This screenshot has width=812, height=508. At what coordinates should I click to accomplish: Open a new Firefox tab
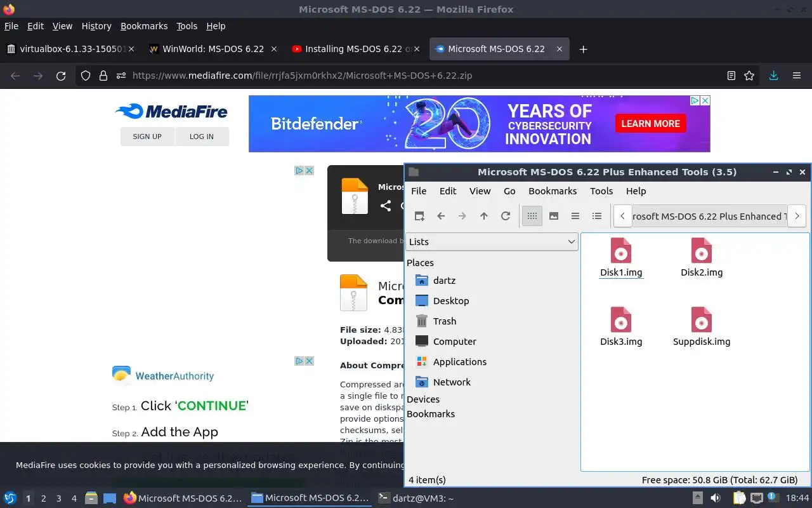tap(583, 49)
